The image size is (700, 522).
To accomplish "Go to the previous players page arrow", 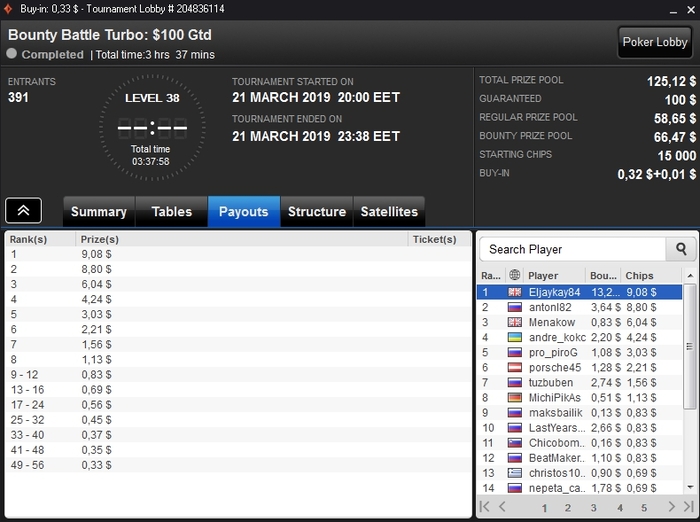I will 502,506.
